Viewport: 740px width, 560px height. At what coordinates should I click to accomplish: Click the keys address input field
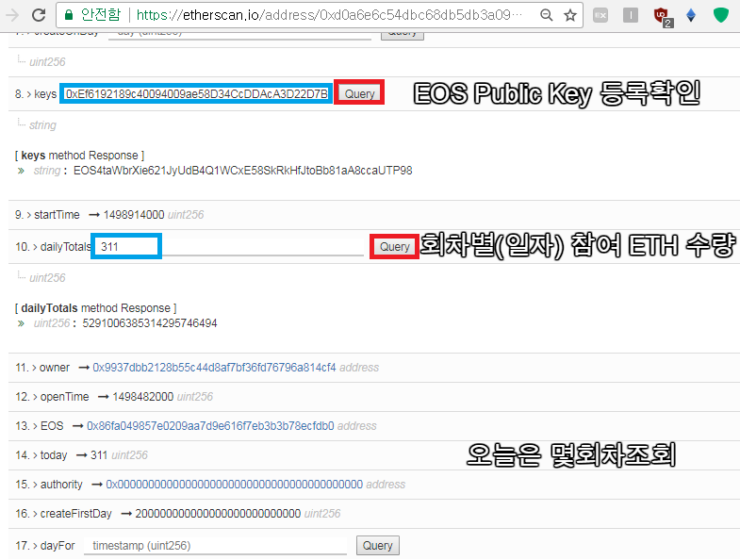tap(196, 93)
